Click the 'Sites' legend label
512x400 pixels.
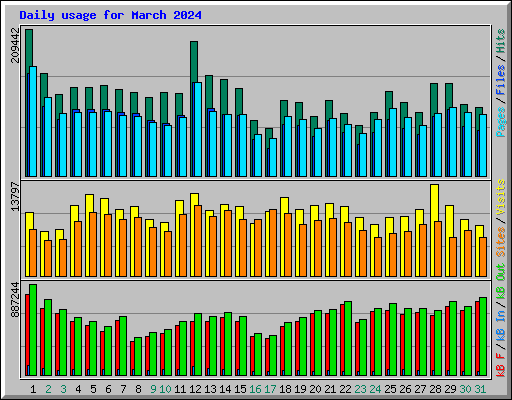[501, 242]
